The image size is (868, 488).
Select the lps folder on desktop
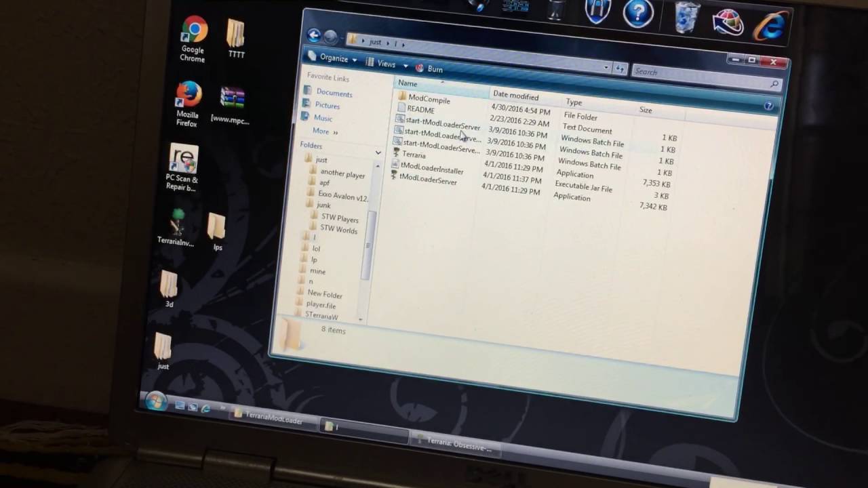point(217,232)
